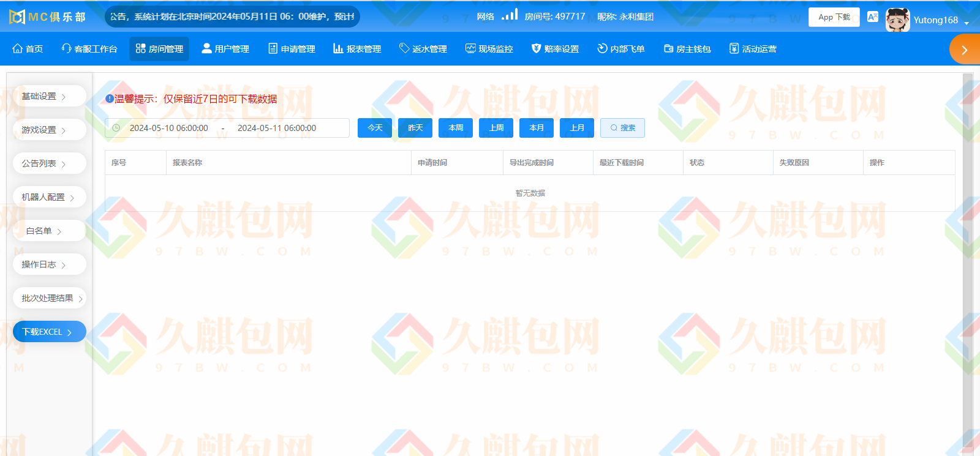The image size is (980, 456).
Task: Click end date 2024-05-11 06:00:00 field
Action: pyautogui.click(x=277, y=128)
